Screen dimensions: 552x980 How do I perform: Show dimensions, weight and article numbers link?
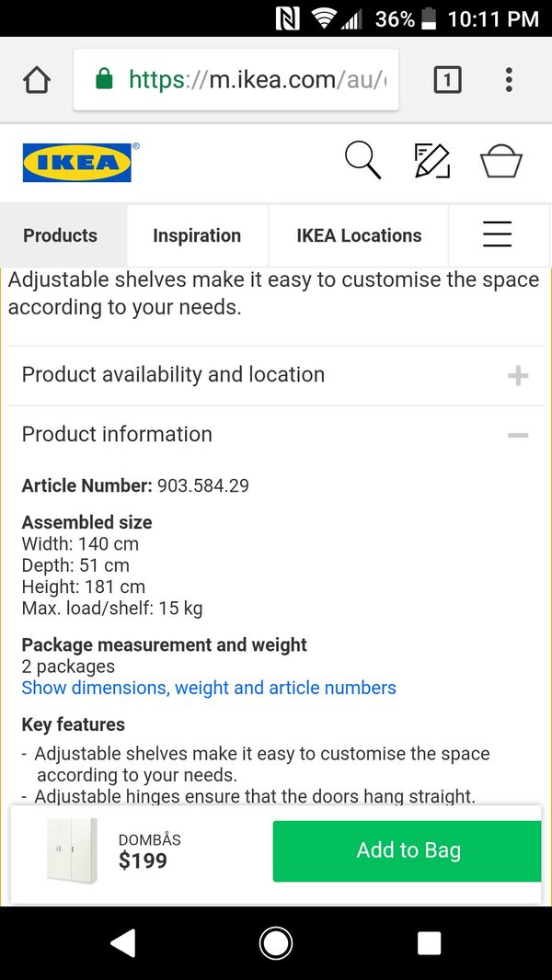(209, 688)
